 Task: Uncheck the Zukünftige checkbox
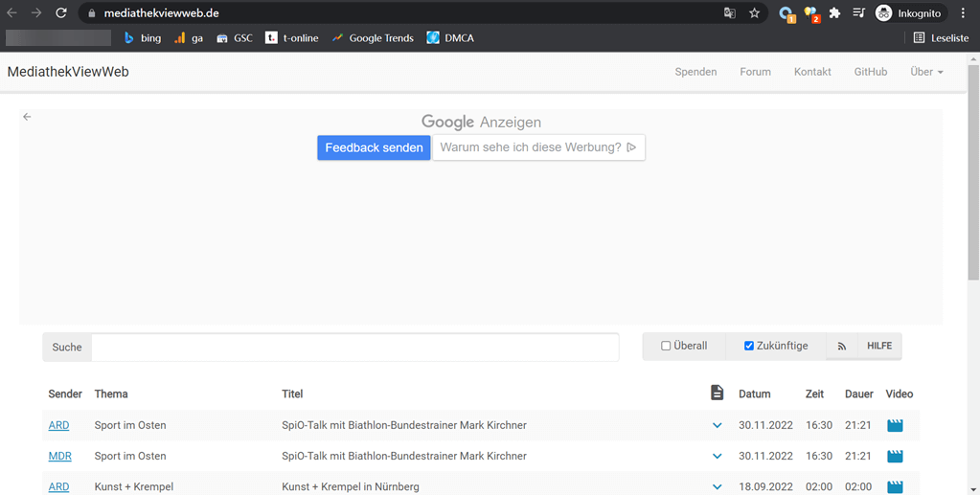pos(749,346)
